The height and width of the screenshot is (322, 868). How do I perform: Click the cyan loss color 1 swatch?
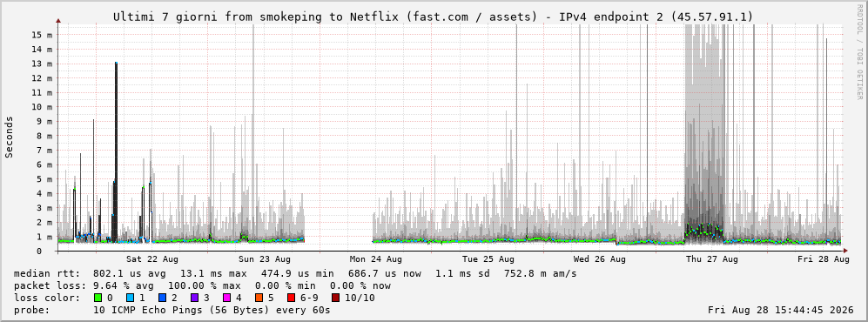130,299
